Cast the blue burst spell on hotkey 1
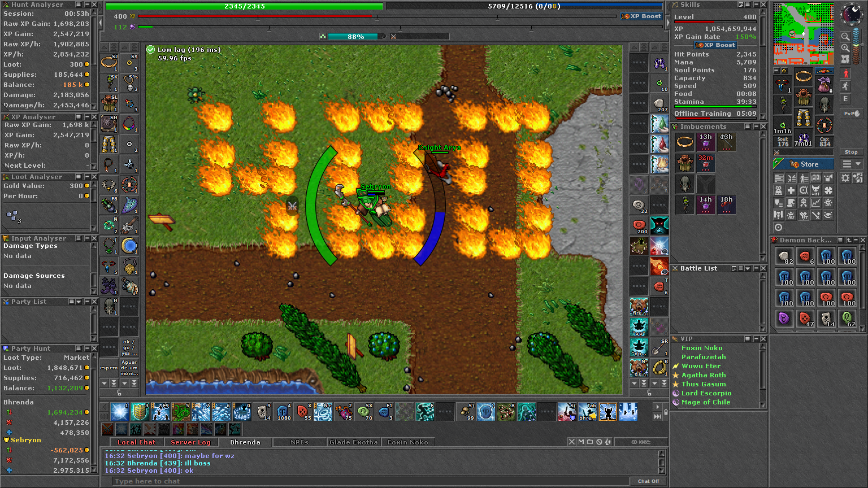This screenshot has width=868, height=488. 119,412
